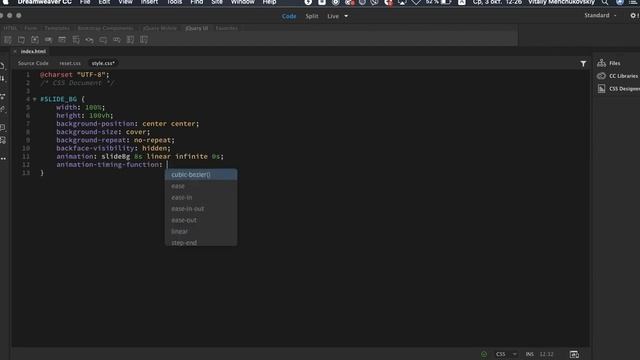Open the Files panel

(x=609, y=63)
